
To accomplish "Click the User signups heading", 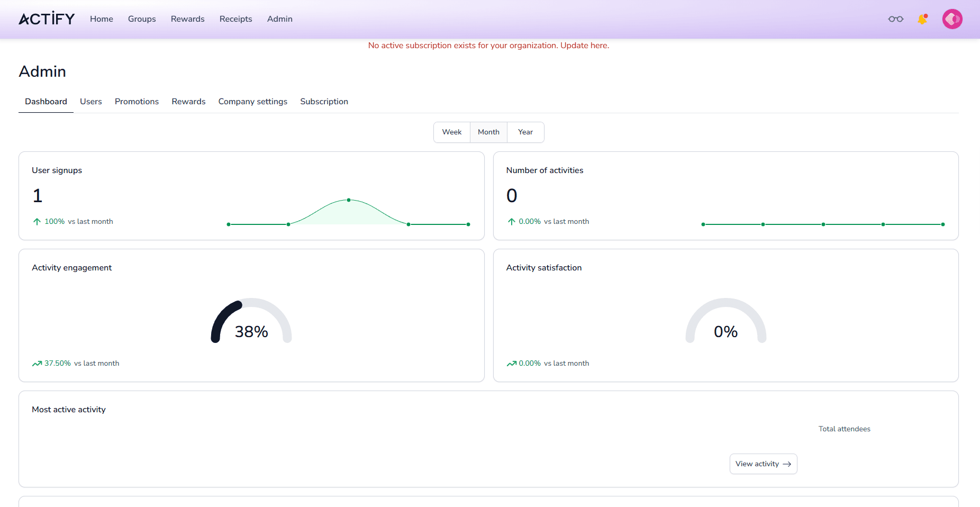I will pyautogui.click(x=57, y=170).
